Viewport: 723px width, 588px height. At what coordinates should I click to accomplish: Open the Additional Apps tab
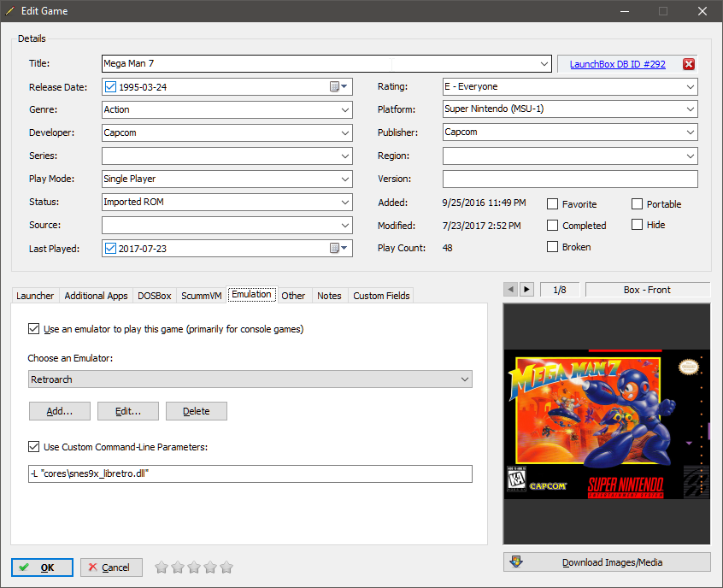pyautogui.click(x=96, y=296)
